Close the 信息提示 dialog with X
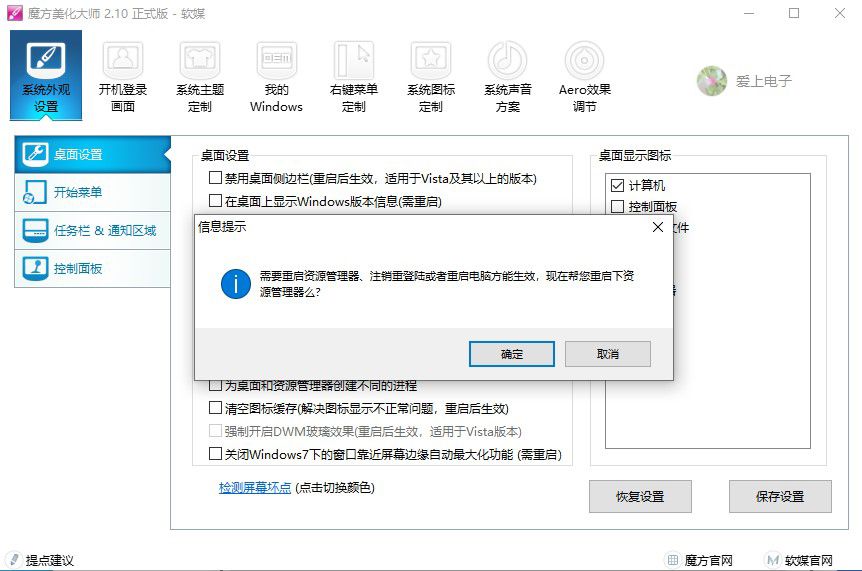Screen dimensions: 862x571 click(x=657, y=227)
